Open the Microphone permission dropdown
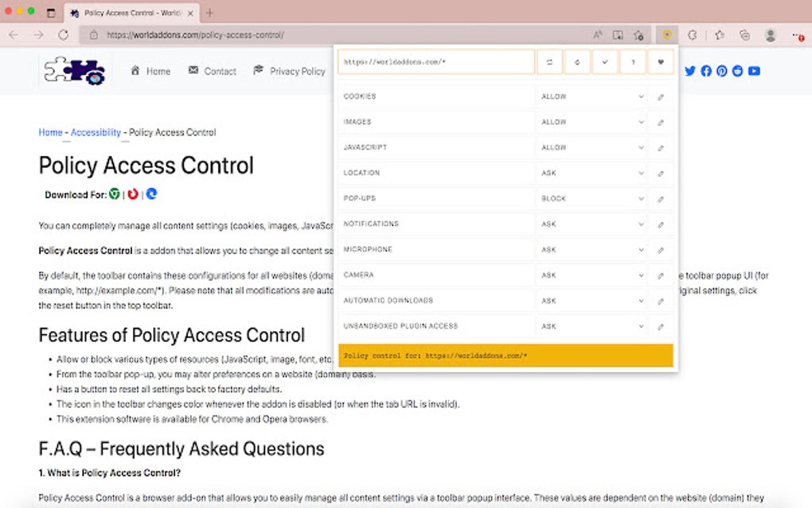The image size is (812, 508). pos(592,250)
